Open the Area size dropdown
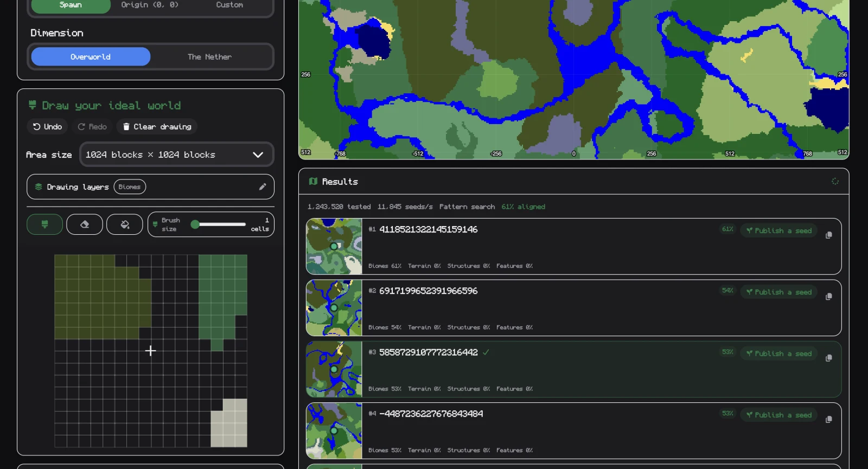The width and height of the screenshot is (868, 469). pyautogui.click(x=177, y=155)
